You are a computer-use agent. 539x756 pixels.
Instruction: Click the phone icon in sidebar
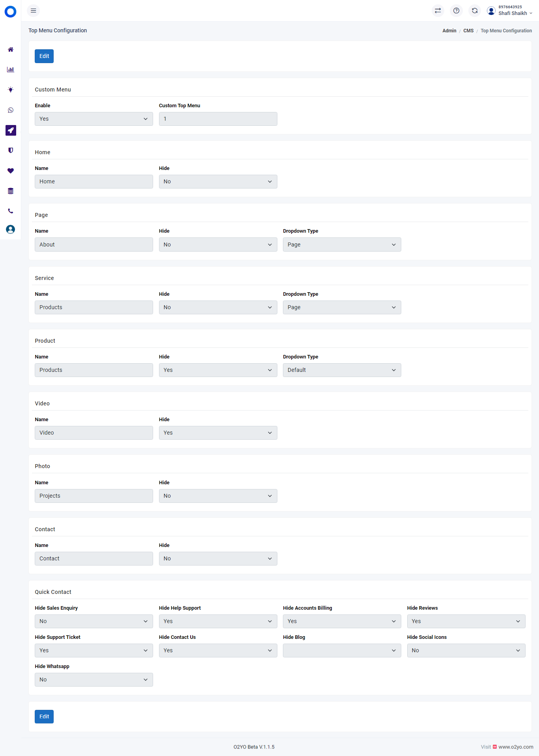coord(11,211)
